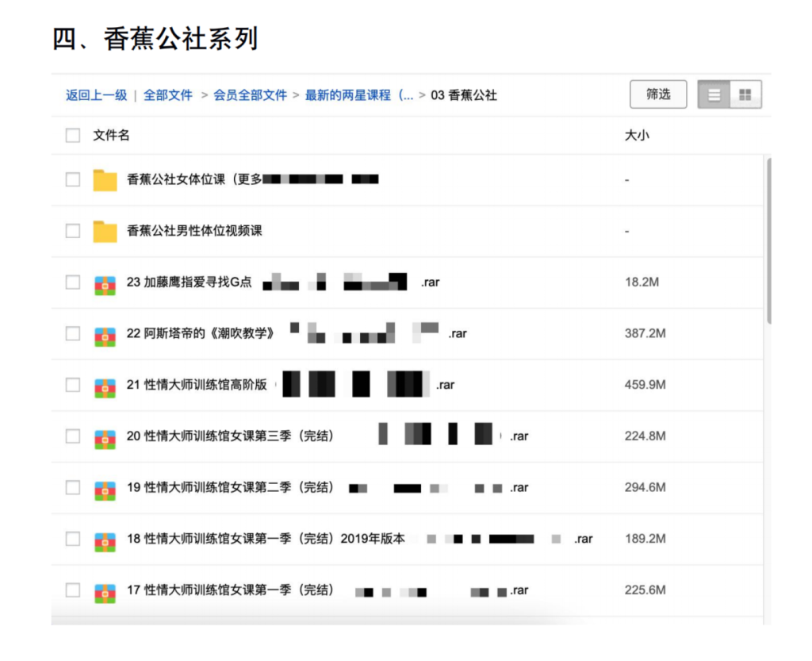Select checkbox for 20 性情大师训练馆女课第三季
This screenshot has width=812, height=661.
[x=73, y=436]
